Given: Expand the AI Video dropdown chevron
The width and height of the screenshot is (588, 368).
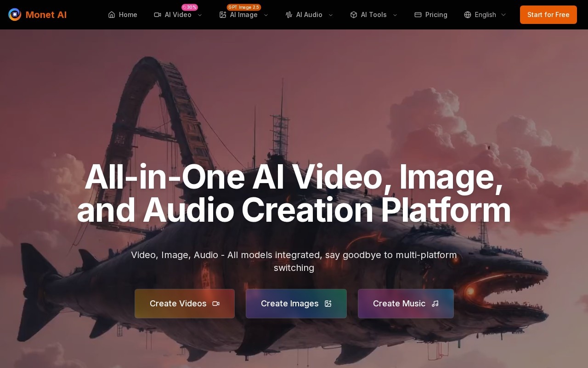Looking at the screenshot, I should pyautogui.click(x=200, y=15).
